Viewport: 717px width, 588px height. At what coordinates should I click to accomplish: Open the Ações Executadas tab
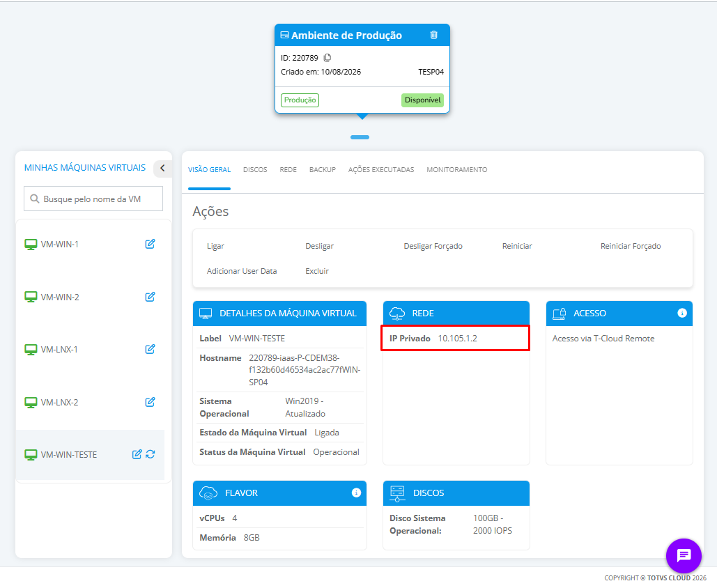click(381, 169)
